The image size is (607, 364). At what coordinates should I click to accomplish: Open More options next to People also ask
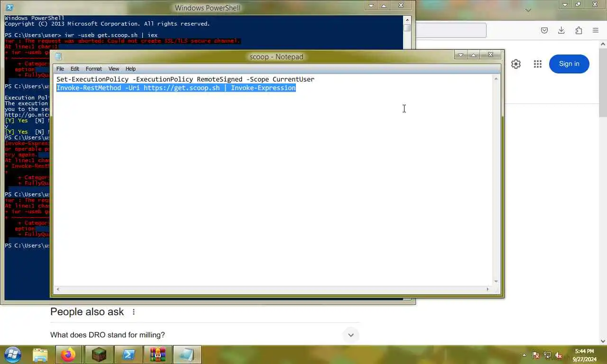click(134, 312)
